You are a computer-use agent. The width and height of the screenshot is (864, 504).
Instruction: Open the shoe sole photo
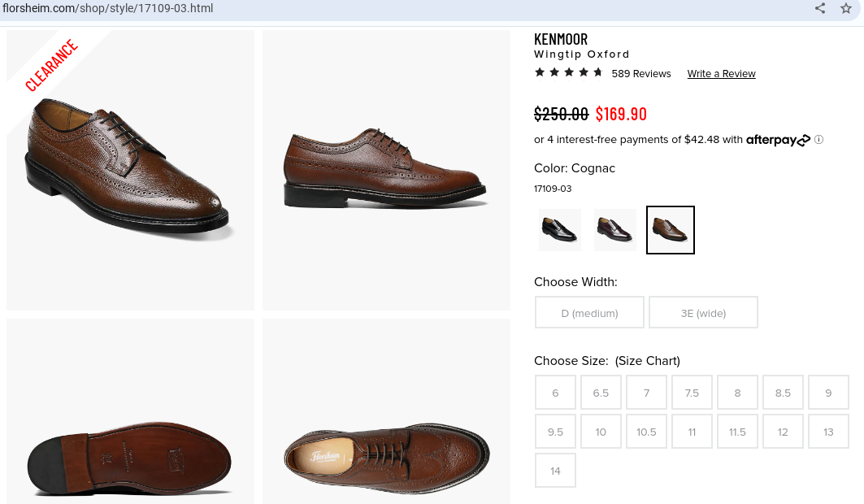[x=131, y=411]
